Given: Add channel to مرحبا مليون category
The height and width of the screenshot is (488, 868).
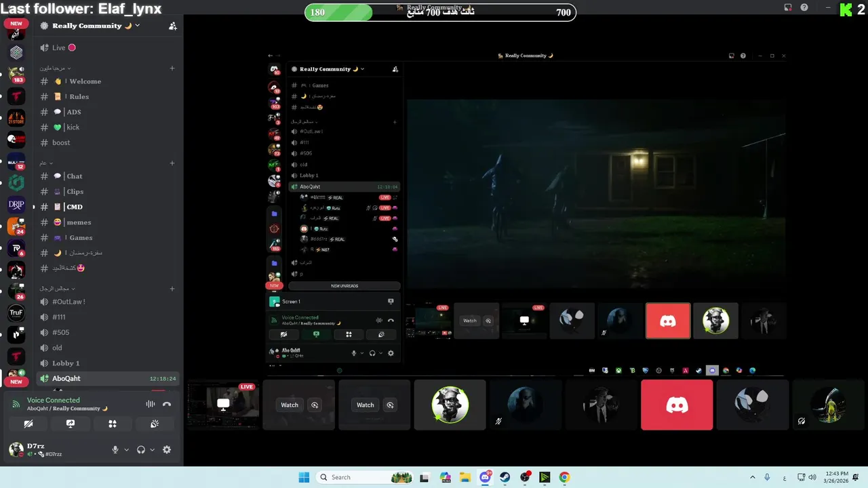Looking at the screenshot, I should point(172,68).
